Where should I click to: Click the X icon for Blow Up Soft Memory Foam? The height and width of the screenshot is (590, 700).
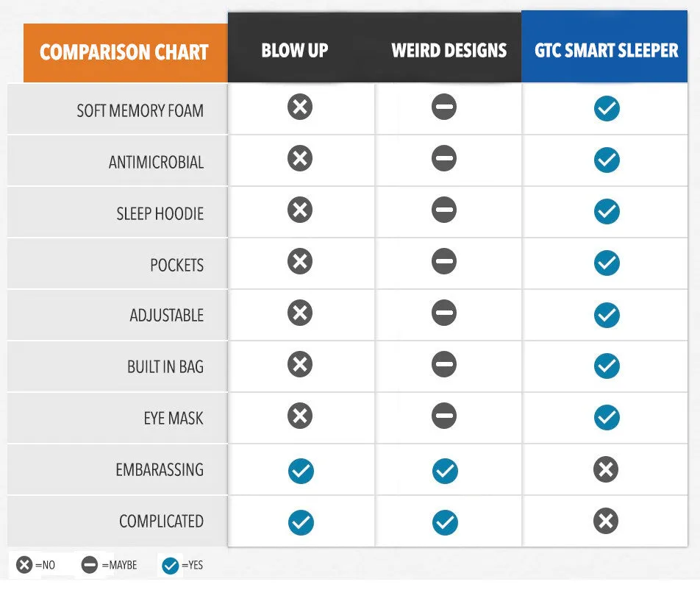[299, 107]
